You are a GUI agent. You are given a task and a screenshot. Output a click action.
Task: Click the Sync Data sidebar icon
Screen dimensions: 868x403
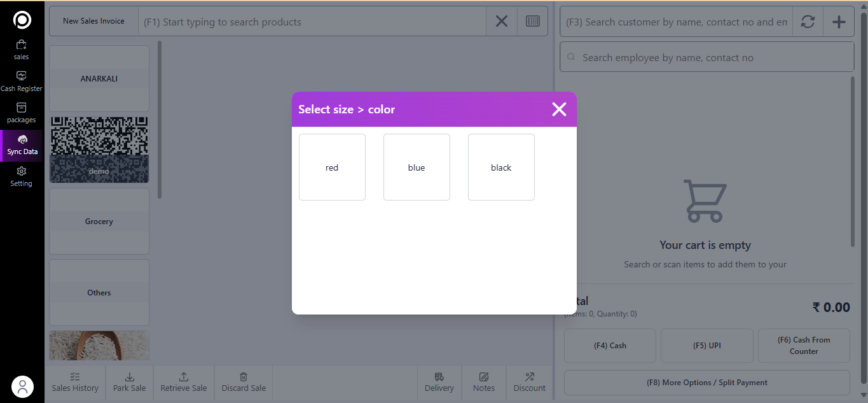click(x=22, y=145)
